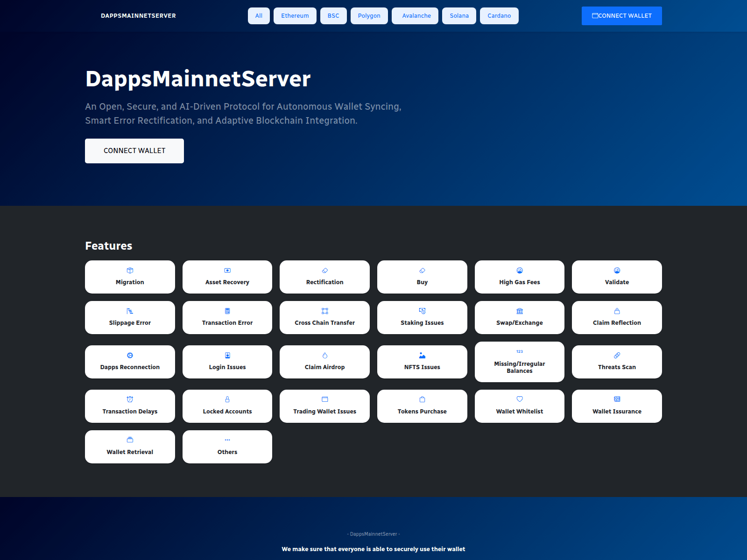This screenshot has height=560, width=747.
Task: Select the All network filter
Action: tap(259, 16)
